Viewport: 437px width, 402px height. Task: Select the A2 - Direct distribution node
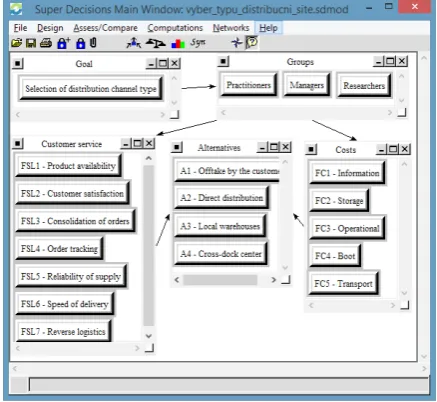pyautogui.click(x=221, y=198)
